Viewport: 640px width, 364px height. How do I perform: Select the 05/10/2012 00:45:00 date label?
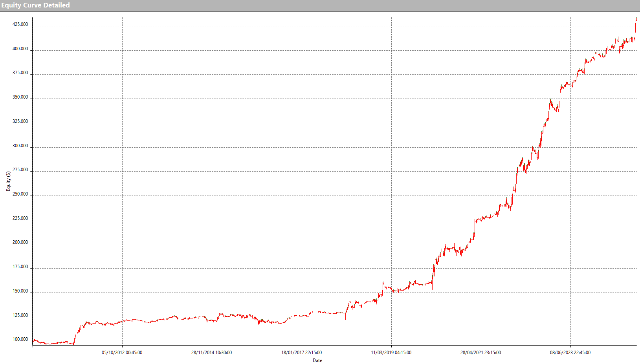[122, 353]
